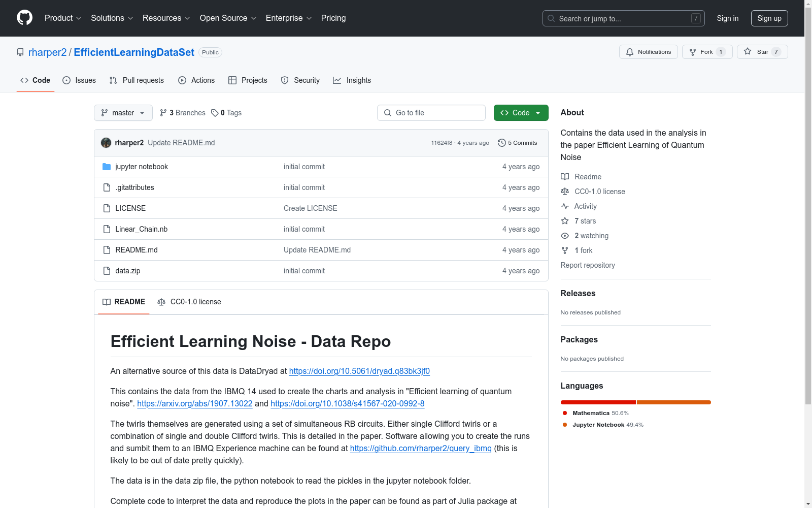Click the file icon beside .gitattributes
The height and width of the screenshot is (508, 812).
pos(107,187)
